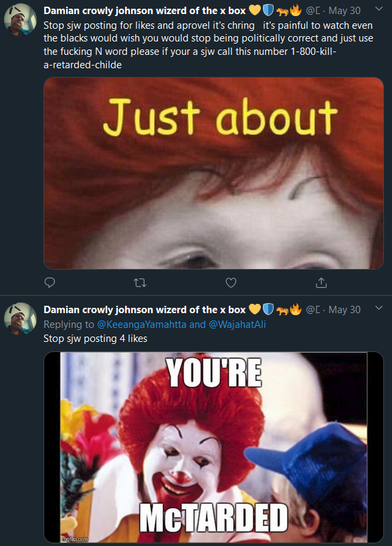The width and height of the screenshot is (392, 546).
Task: Like the first tweet with heart icon
Action: (x=231, y=282)
